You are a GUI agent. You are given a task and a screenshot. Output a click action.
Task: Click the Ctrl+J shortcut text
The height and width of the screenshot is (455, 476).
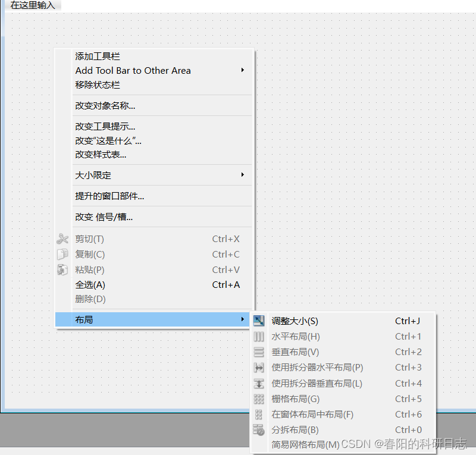(x=408, y=321)
